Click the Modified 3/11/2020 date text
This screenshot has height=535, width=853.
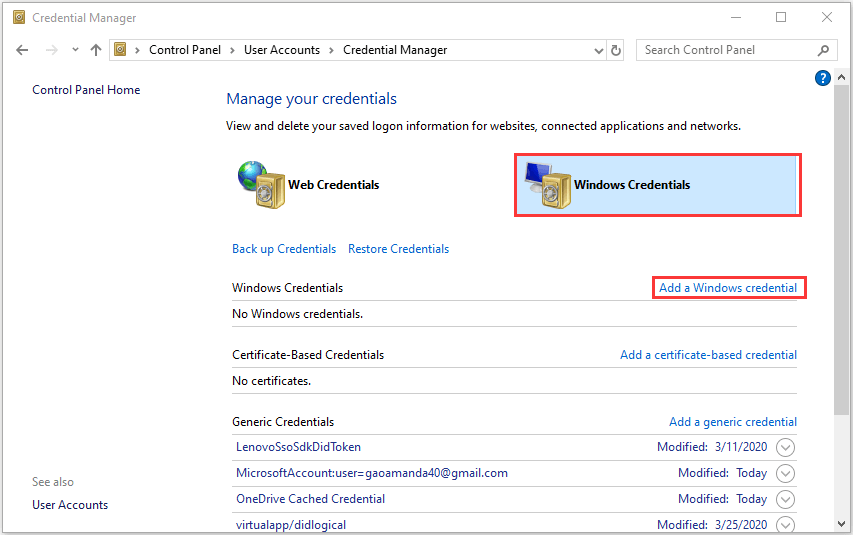[712, 447]
